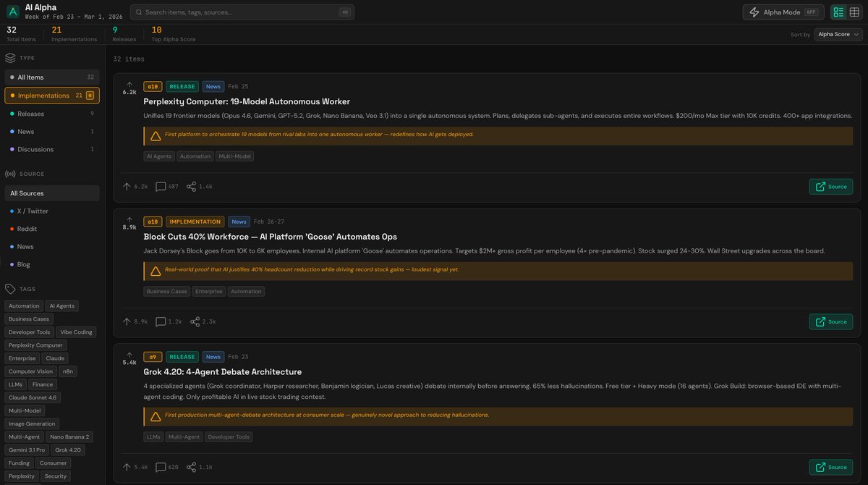Click Developer Tools tag on Grok card

[229, 437]
